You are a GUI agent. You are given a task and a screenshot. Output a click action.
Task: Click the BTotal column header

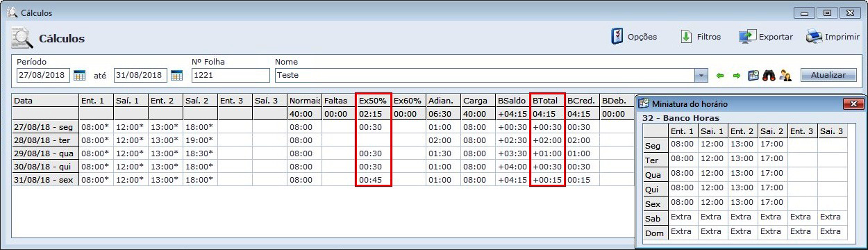pos(547,101)
